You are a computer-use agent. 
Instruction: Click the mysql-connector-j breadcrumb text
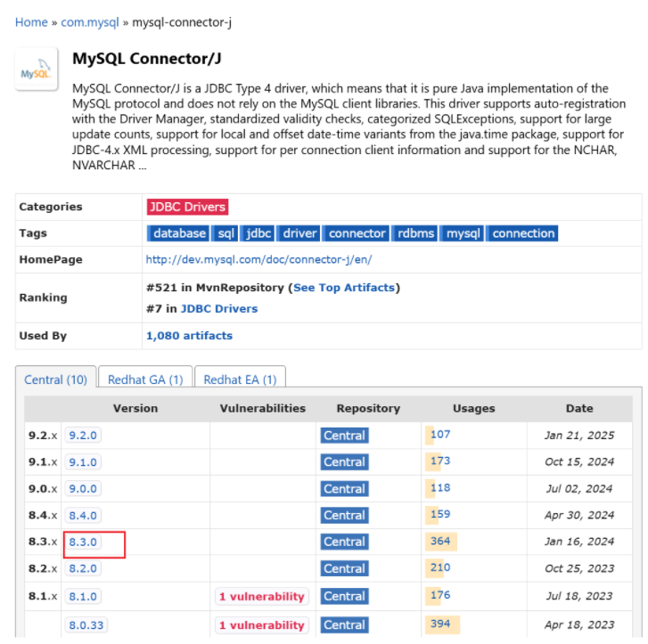[x=182, y=22]
